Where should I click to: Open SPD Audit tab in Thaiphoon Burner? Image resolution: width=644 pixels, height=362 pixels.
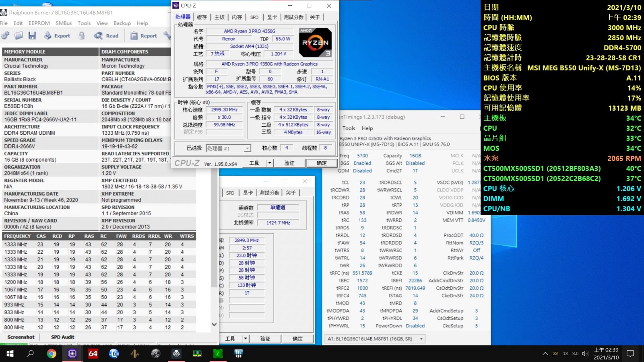point(62,337)
